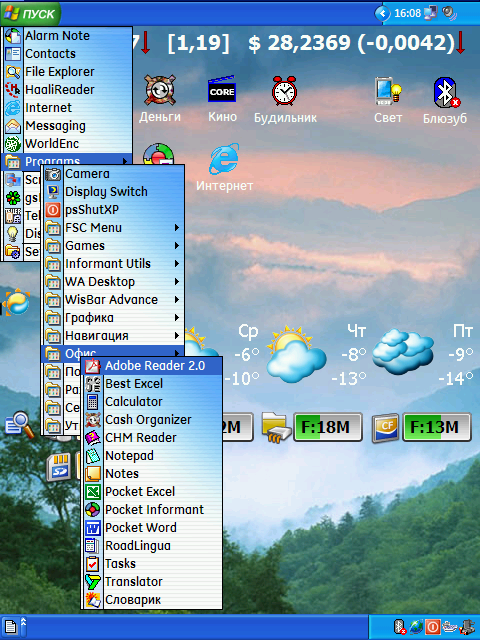Launch File Explorer from the start menu
Screen dimensions: 480x640
(68, 72)
